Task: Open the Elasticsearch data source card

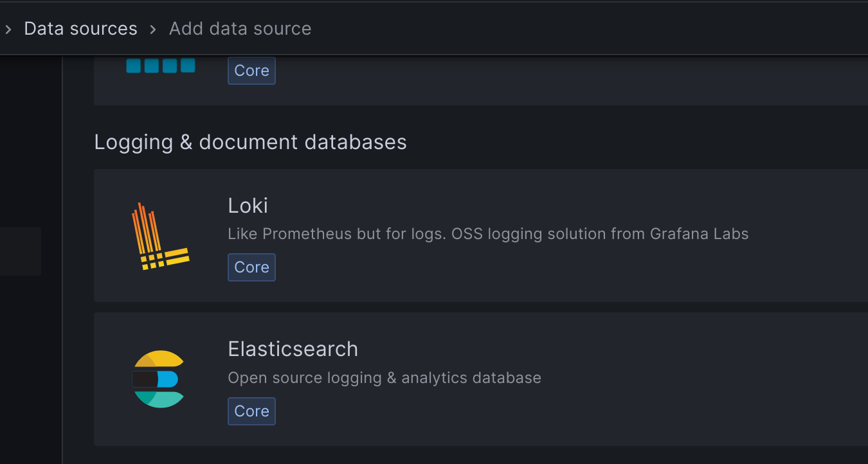Action: pos(481,379)
